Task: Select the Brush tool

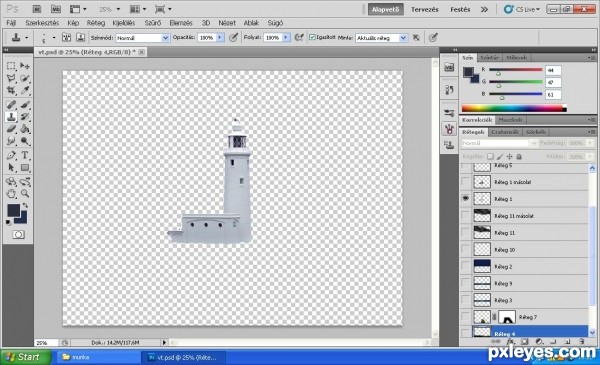Action: 25,104
